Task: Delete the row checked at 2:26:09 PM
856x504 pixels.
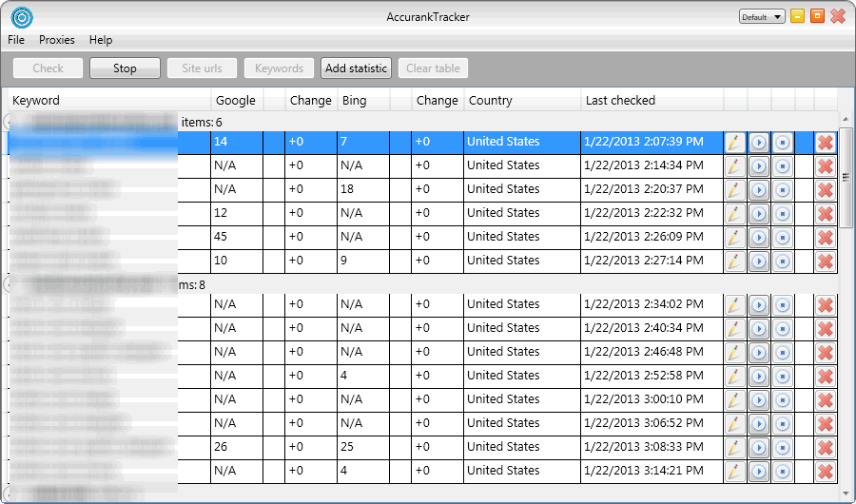Action: tap(826, 238)
